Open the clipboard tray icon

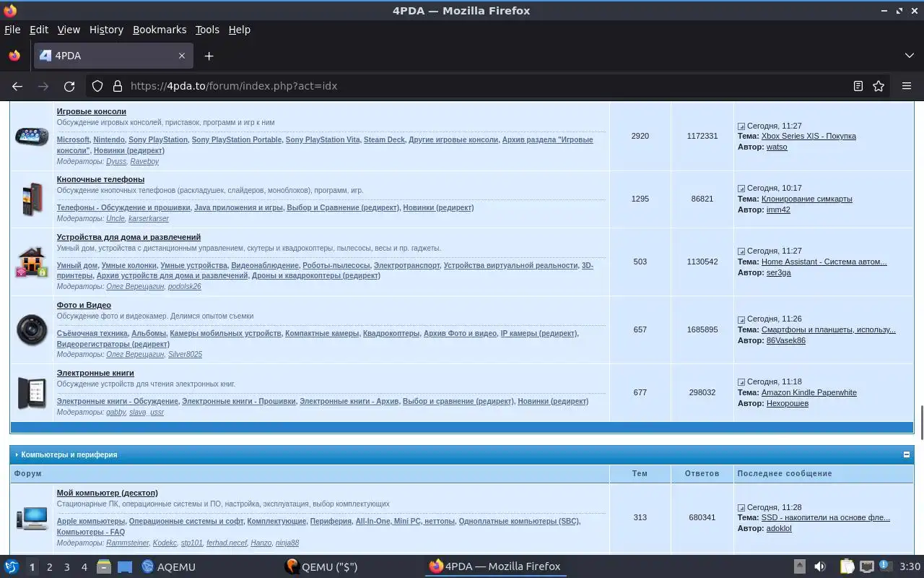[847, 566]
